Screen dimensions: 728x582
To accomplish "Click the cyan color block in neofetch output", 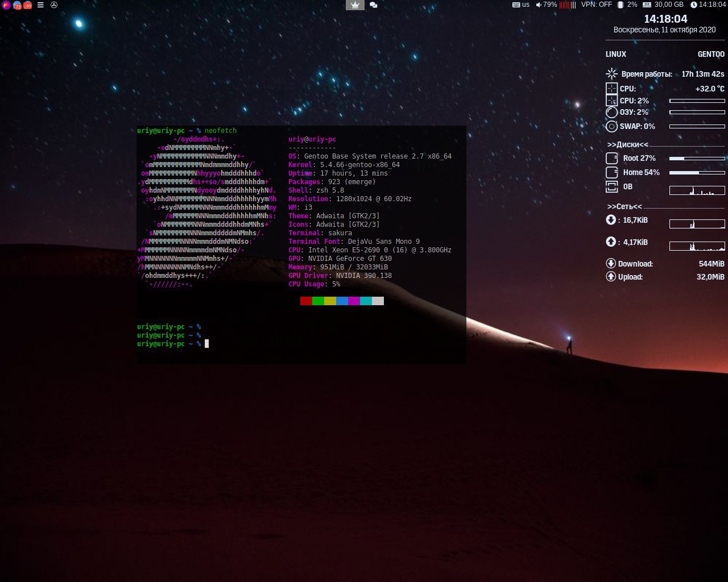I will coord(366,301).
